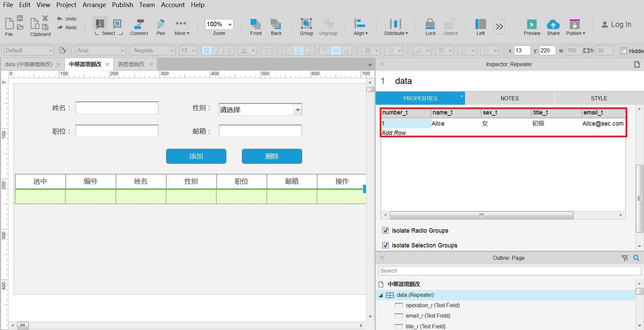The height and width of the screenshot is (330, 644).
Task: Align text left
Action: pyautogui.click(x=287, y=50)
